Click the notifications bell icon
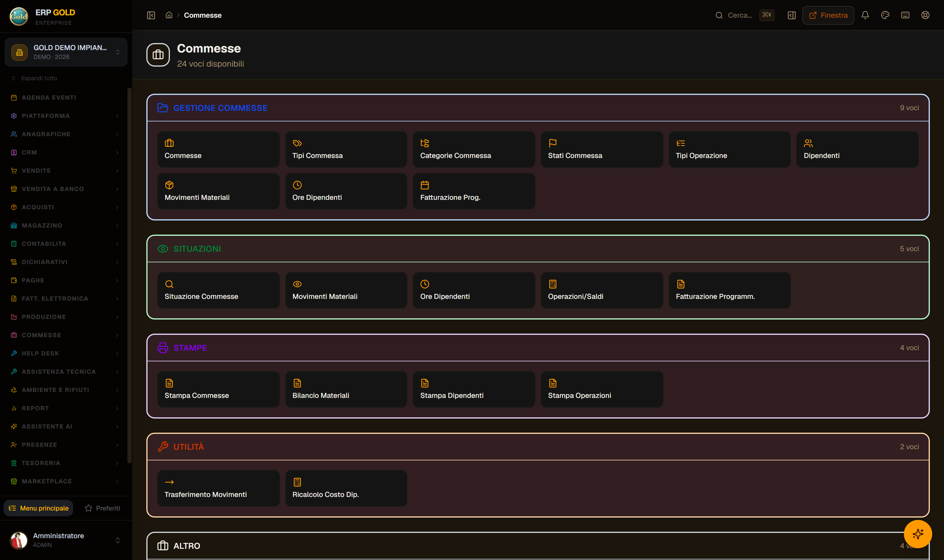This screenshot has width=944, height=560. tap(865, 15)
